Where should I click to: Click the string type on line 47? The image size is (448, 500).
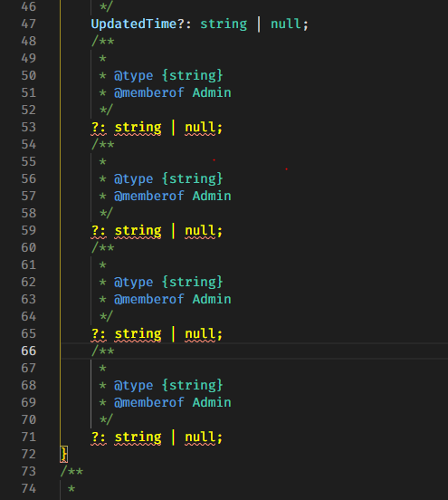point(224,24)
